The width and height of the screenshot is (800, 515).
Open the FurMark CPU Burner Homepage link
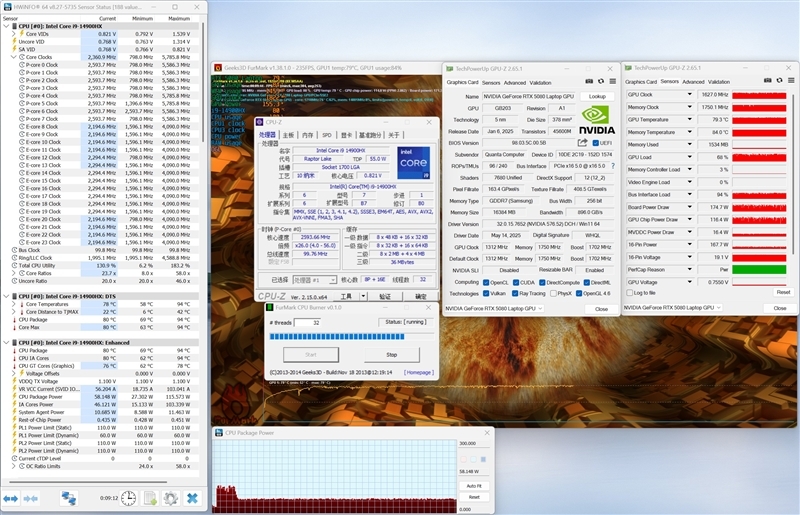[419, 373]
